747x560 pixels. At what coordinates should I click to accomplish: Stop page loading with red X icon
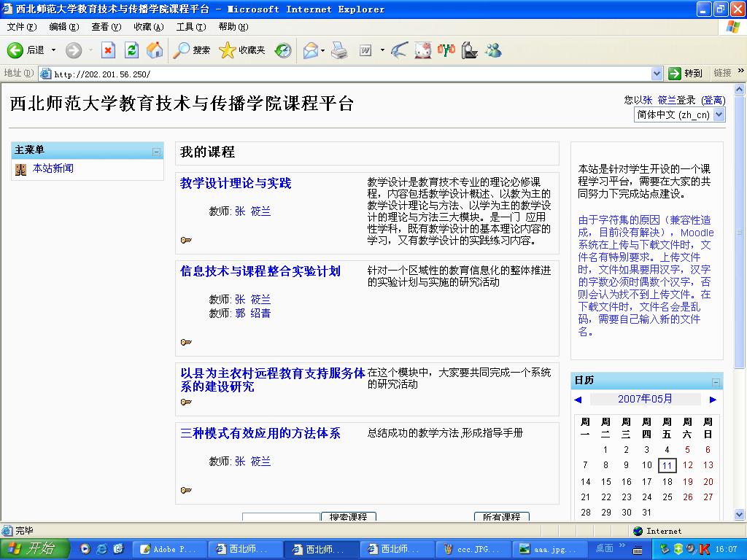tap(108, 50)
